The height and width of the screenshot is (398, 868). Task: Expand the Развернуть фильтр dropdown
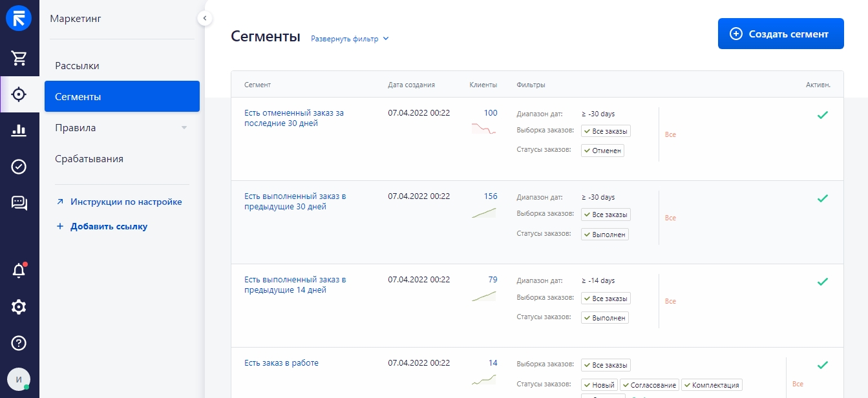[x=349, y=39]
